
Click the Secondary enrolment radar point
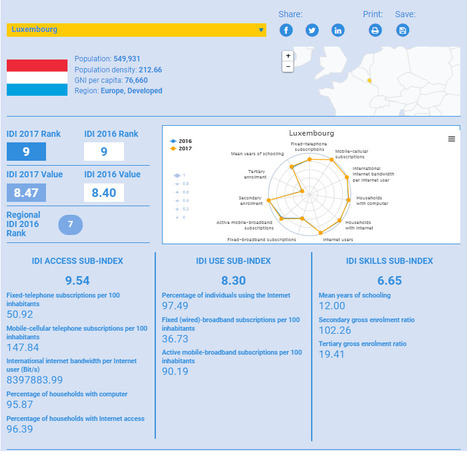(x=269, y=200)
